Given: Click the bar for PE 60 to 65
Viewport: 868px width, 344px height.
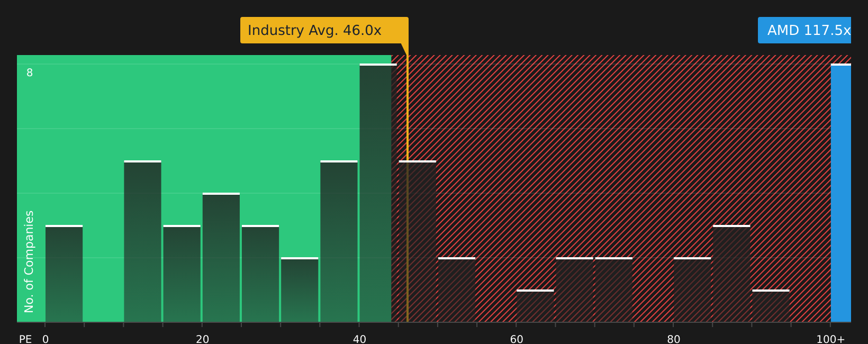Looking at the screenshot, I should click(x=535, y=306).
